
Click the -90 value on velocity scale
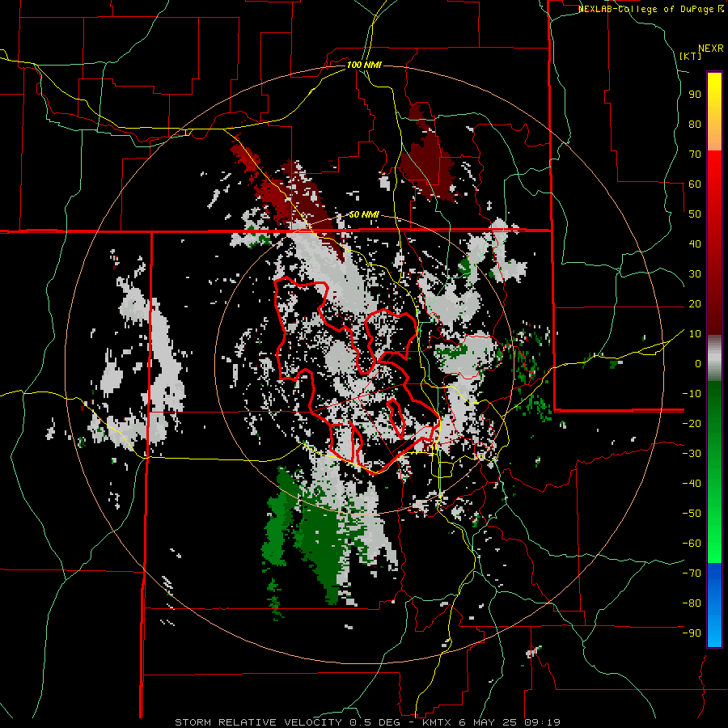(692, 633)
